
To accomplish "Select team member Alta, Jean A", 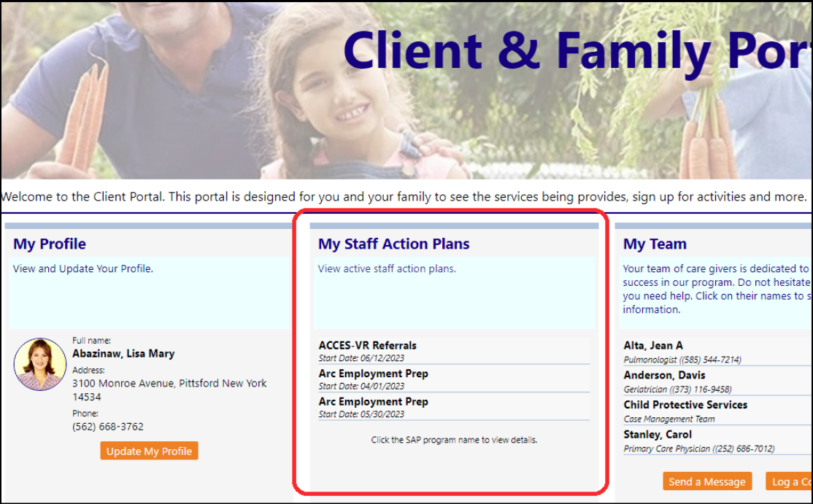I will pos(653,346).
